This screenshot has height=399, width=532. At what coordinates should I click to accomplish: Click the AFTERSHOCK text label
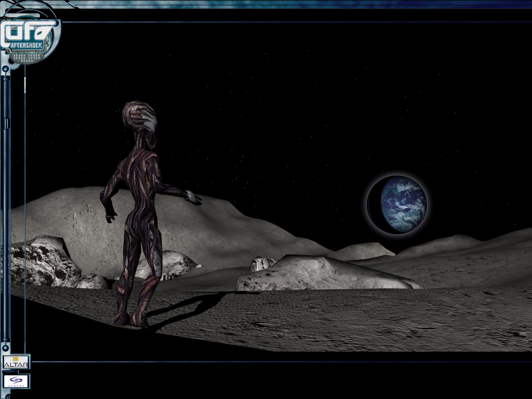26,45
